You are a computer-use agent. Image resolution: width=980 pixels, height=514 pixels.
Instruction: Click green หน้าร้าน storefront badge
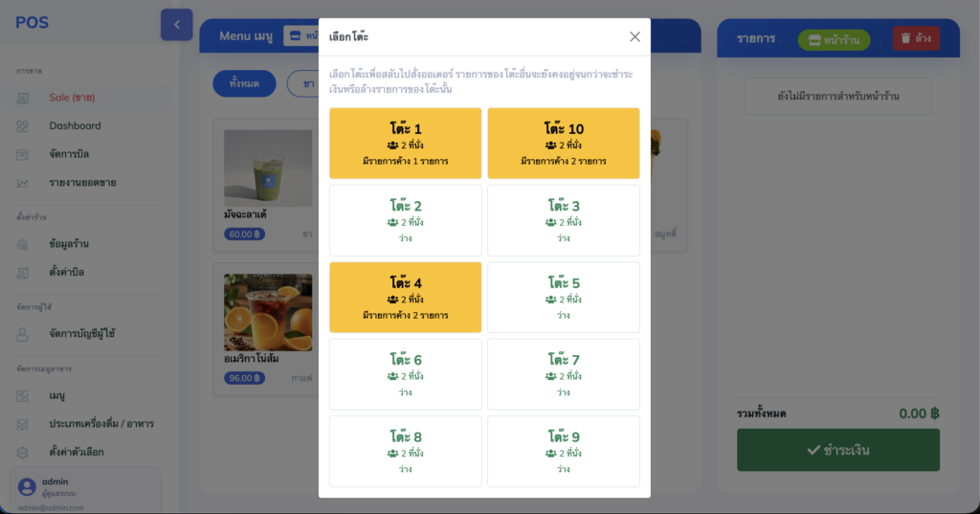(834, 40)
